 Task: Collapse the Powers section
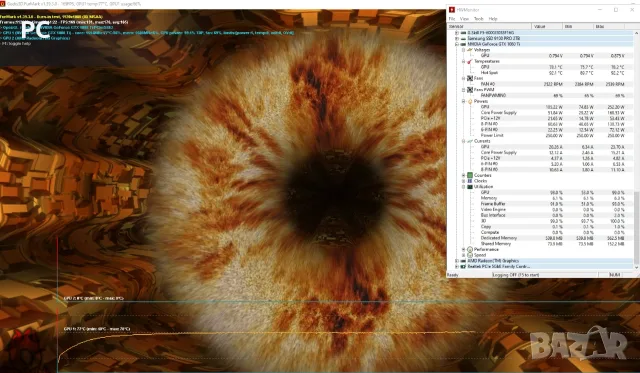click(464, 101)
